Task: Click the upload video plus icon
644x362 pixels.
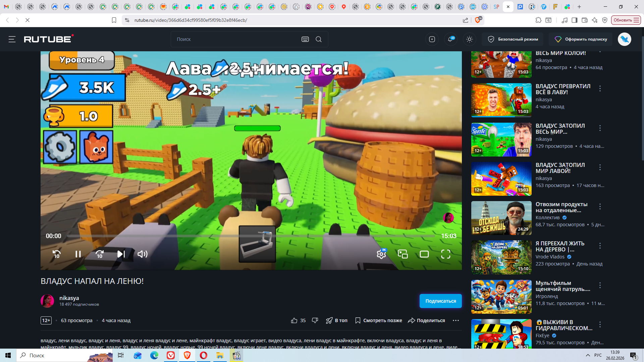Action: point(432,39)
